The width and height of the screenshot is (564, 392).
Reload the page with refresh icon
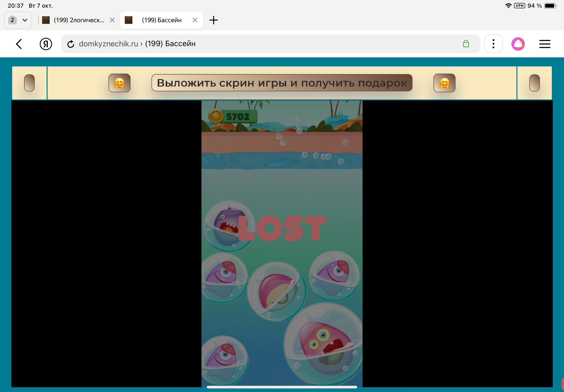tap(71, 44)
